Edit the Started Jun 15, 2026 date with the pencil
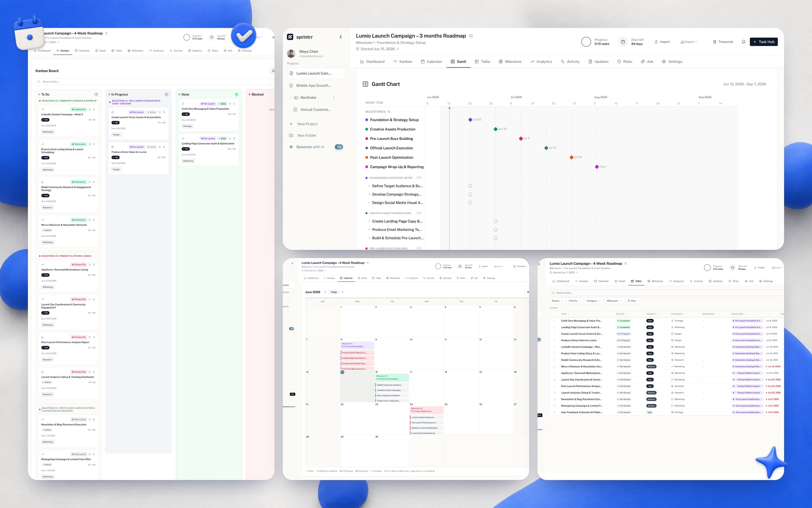This screenshot has height=508, width=812. point(398,49)
